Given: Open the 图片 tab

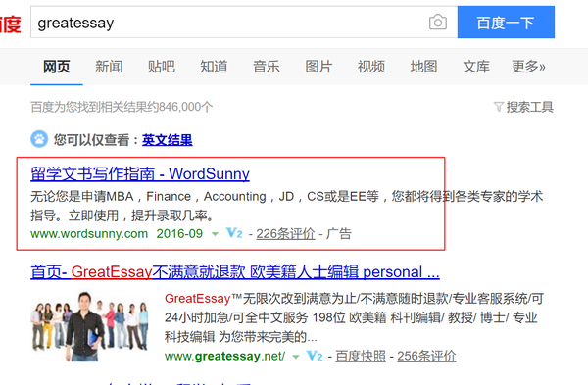Looking at the screenshot, I should point(318,67).
